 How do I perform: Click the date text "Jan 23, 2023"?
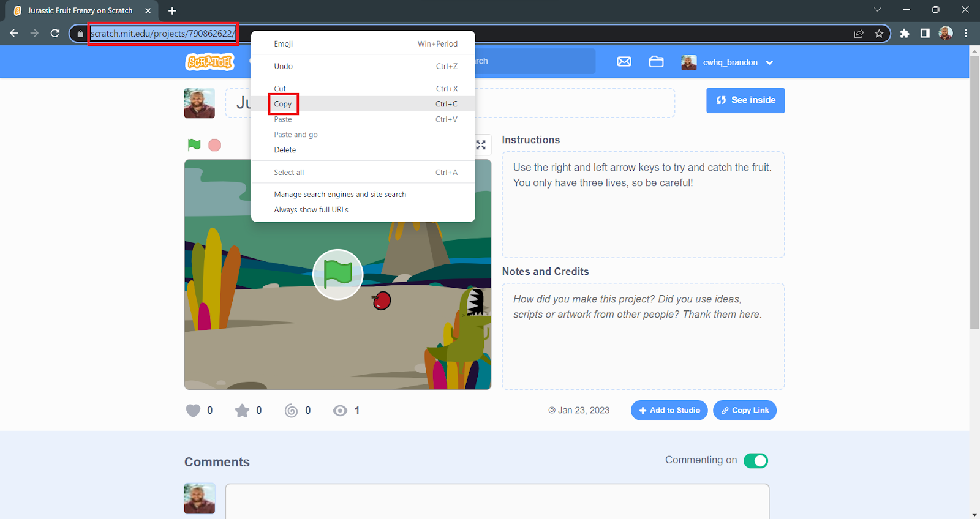[x=584, y=410]
